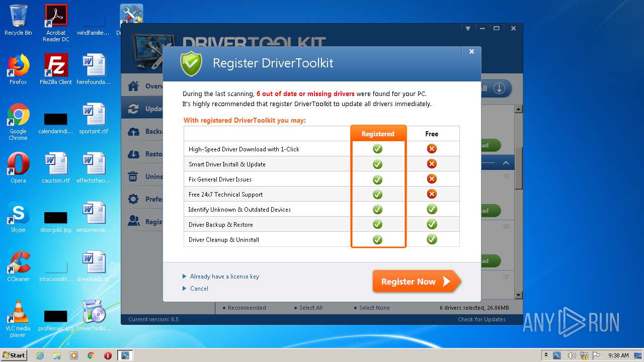Click '6 out of date or missing drivers' text

(x=305, y=94)
